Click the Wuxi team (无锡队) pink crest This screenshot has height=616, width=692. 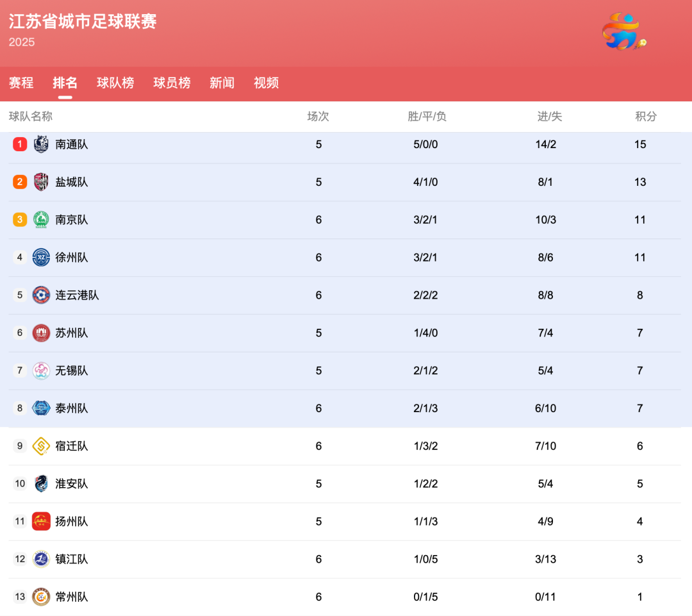(x=41, y=370)
